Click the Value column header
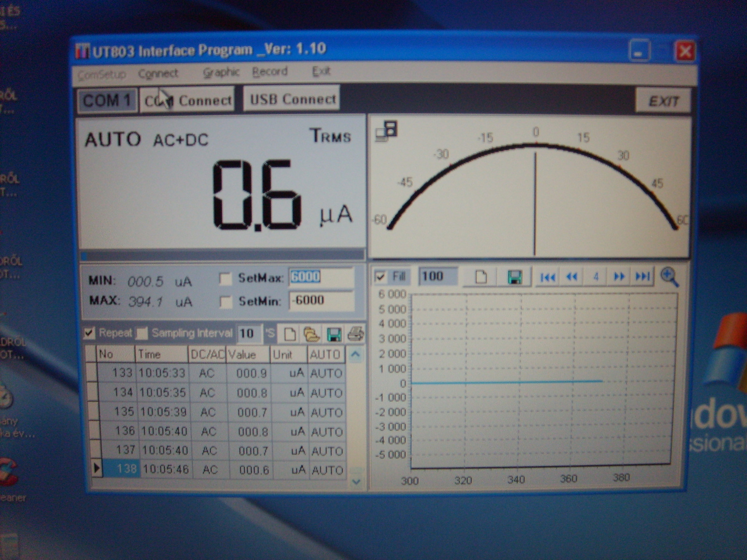The image size is (747, 560). 247,354
